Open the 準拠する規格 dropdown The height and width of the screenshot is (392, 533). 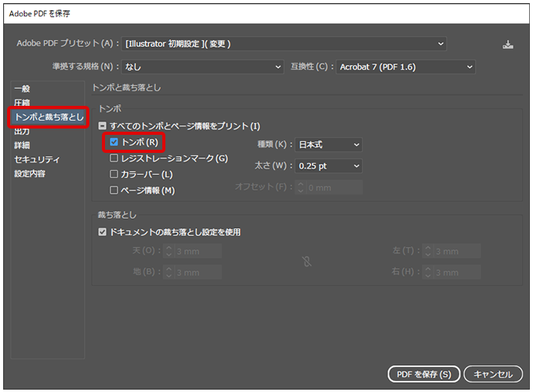click(x=202, y=67)
